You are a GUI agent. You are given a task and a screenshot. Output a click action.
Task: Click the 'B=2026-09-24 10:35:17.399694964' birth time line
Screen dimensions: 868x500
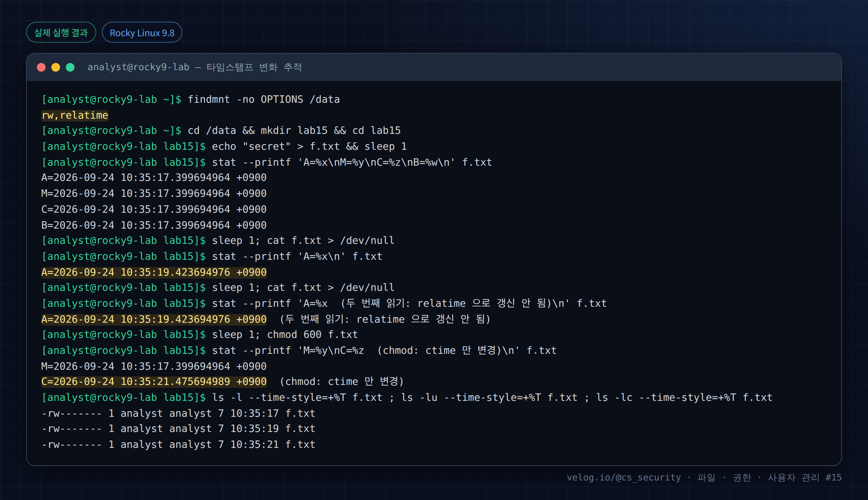(154, 225)
